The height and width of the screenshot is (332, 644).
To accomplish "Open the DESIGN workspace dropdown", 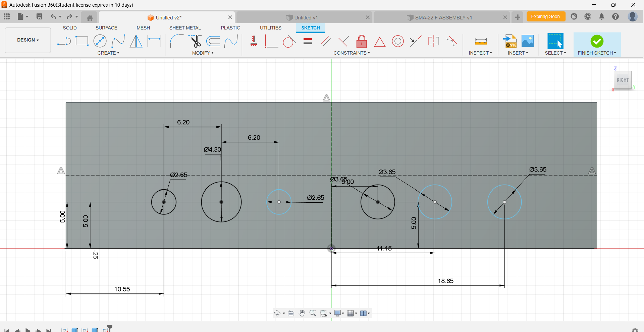I will coord(28,40).
